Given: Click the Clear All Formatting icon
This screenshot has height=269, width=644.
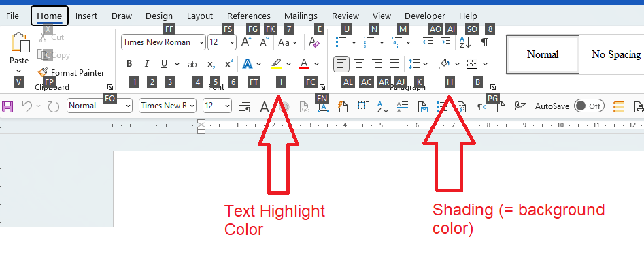Looking at the screenshot, I should coord(313,42).
